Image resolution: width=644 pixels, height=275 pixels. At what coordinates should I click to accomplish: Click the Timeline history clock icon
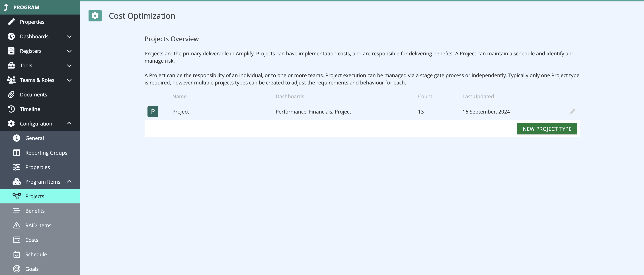tap(11, 109)
